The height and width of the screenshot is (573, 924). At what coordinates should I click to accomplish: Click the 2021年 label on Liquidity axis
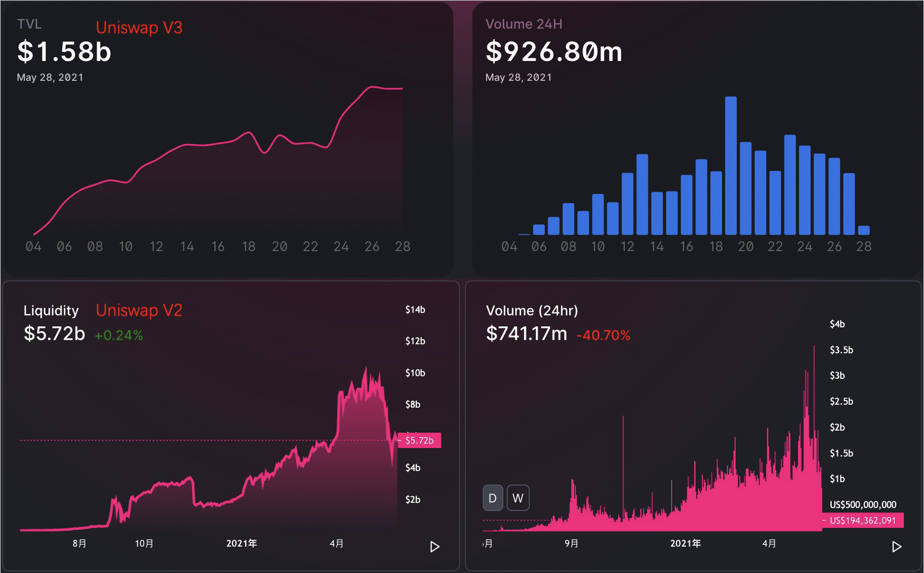click(x=241, y=544)
